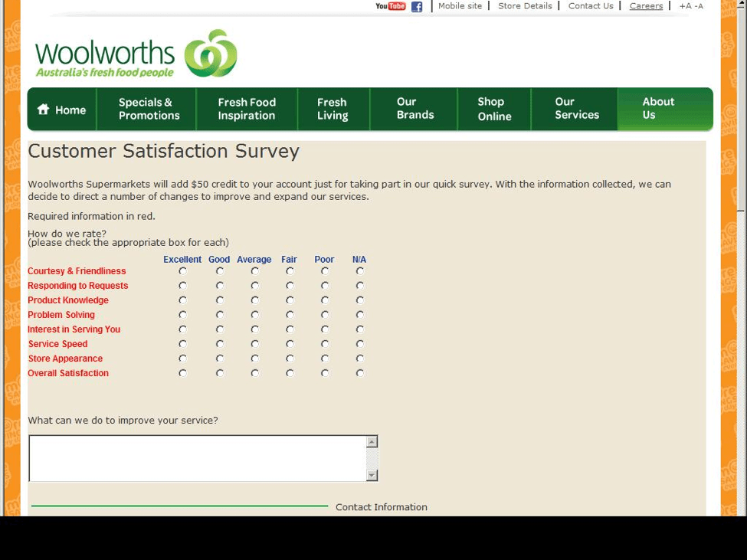The width and height of the screenshot is (747, 560).
Task: Click the Overall Satisfaction label
Action: 68,373
